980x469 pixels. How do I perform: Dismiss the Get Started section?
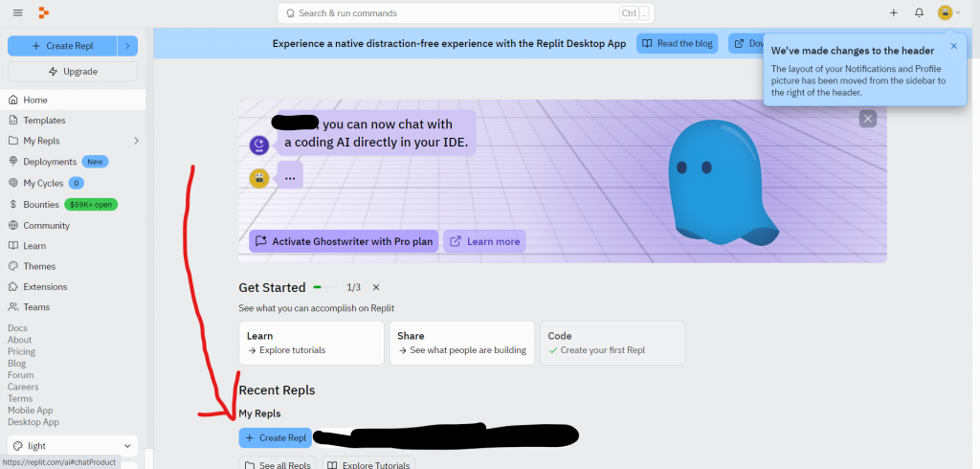[x=375, y=288]
